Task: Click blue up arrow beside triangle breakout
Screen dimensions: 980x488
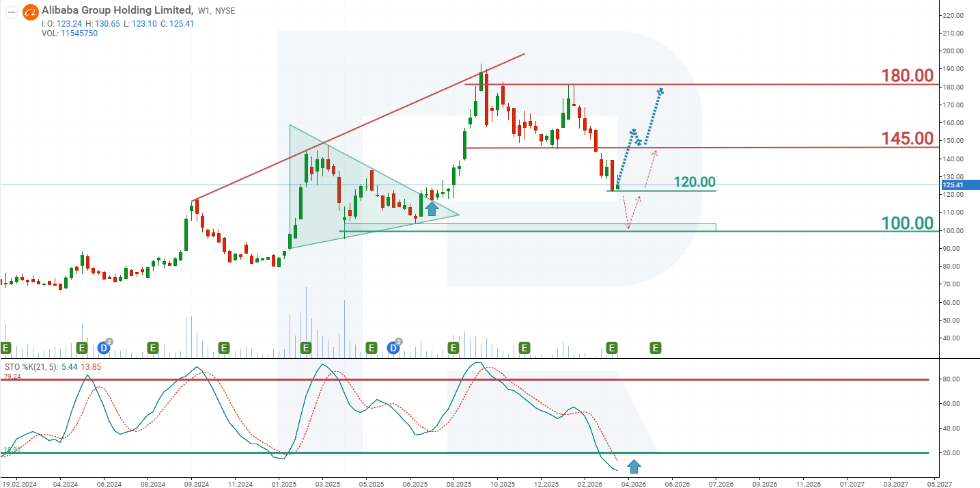Action: click(432, 208)
